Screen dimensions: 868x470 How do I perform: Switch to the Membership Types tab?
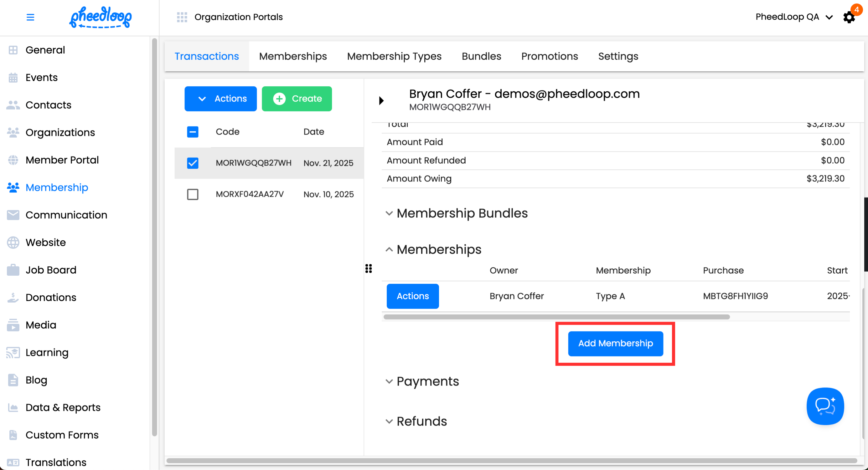(x=394, y=56)
